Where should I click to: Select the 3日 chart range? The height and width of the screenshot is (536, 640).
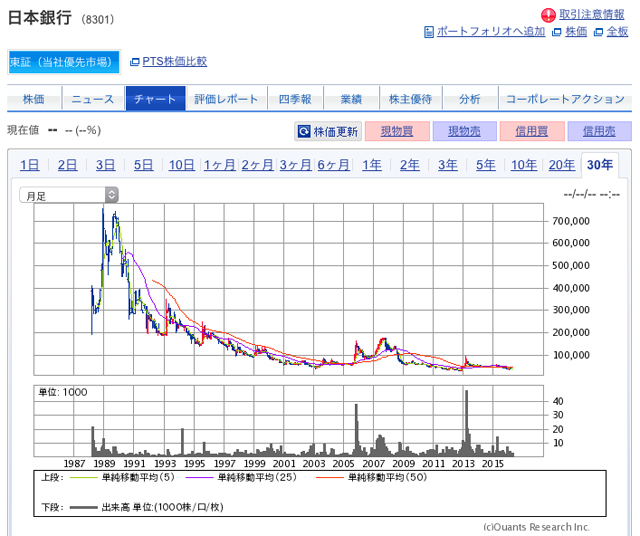click(x=106, y=165)
